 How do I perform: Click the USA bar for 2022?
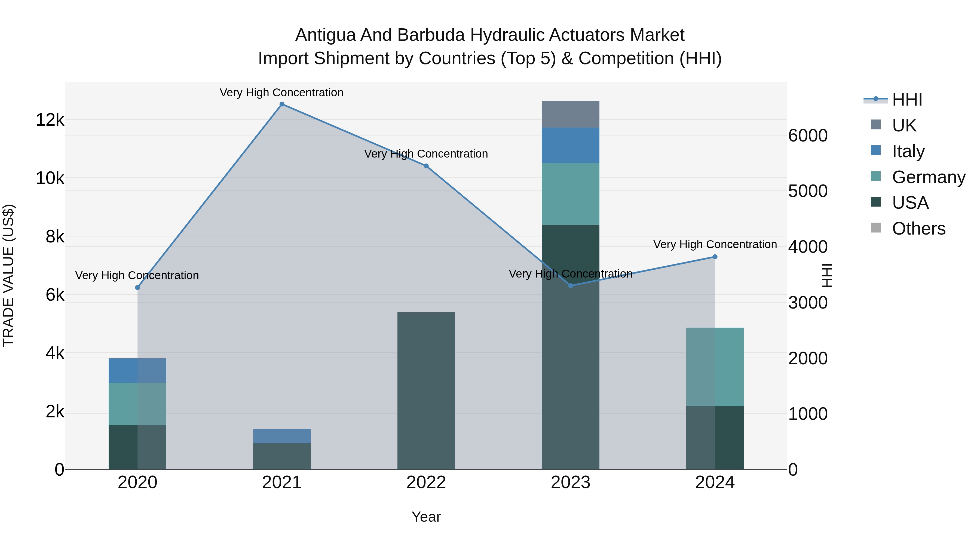[x=426, y=390]
